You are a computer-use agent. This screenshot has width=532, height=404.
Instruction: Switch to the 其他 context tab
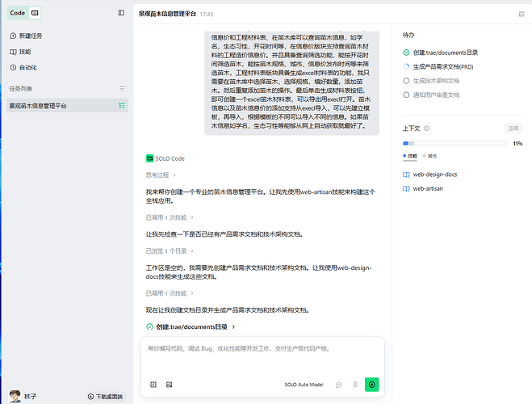pyautogui.click(x=429, y=156)
